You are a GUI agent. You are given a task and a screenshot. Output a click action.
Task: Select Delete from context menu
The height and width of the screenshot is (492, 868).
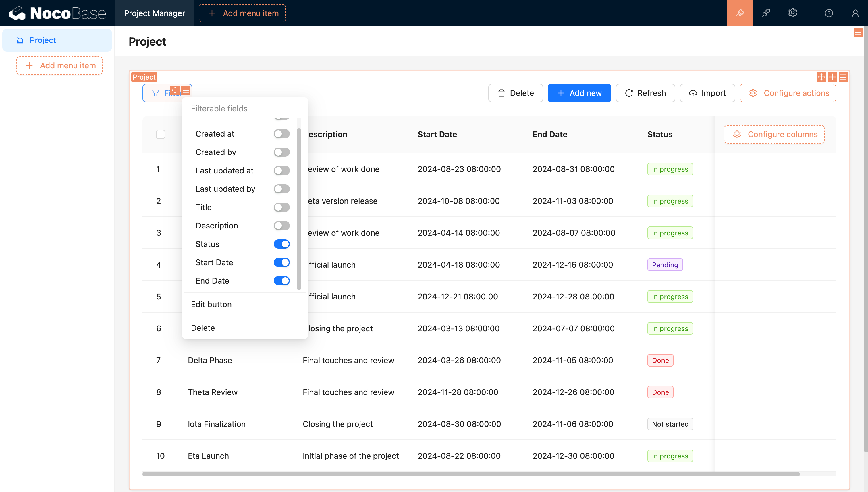pyautogui.click(x=203, y=328)
